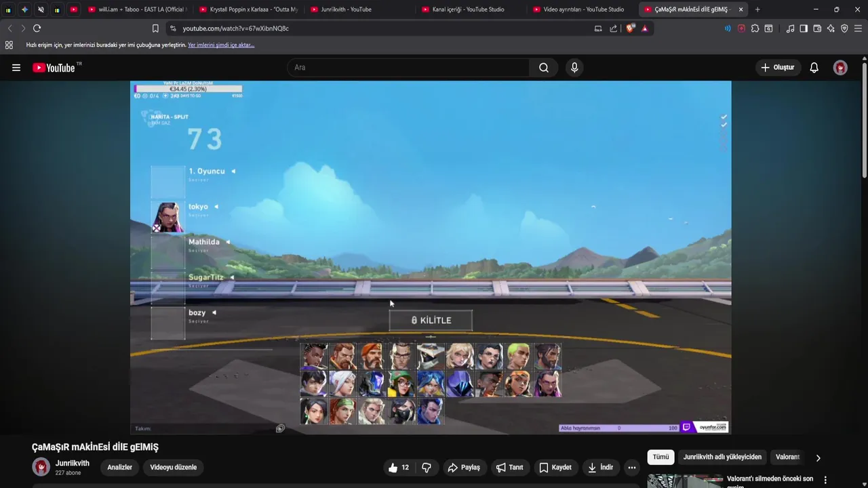
Task: Switch to Kanal içeriği YouTube Studio tab
Action: coord(471,9)
